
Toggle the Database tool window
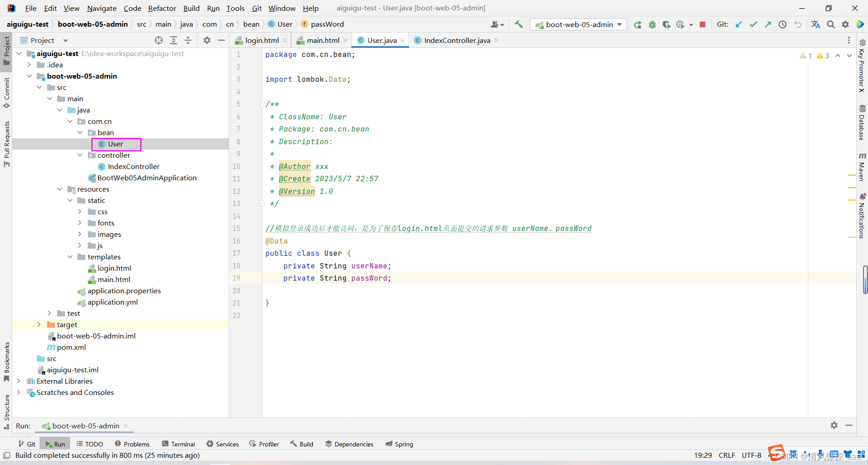(x=862, y=122)
